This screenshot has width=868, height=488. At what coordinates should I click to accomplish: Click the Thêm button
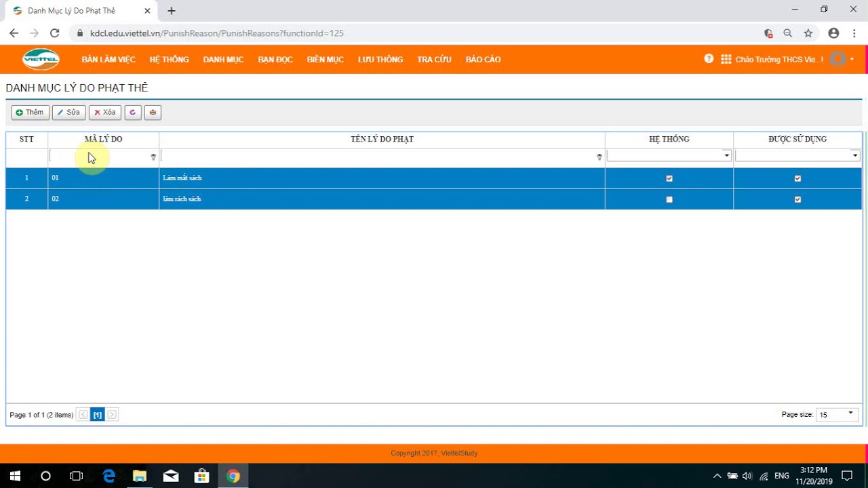coord(30,113)
